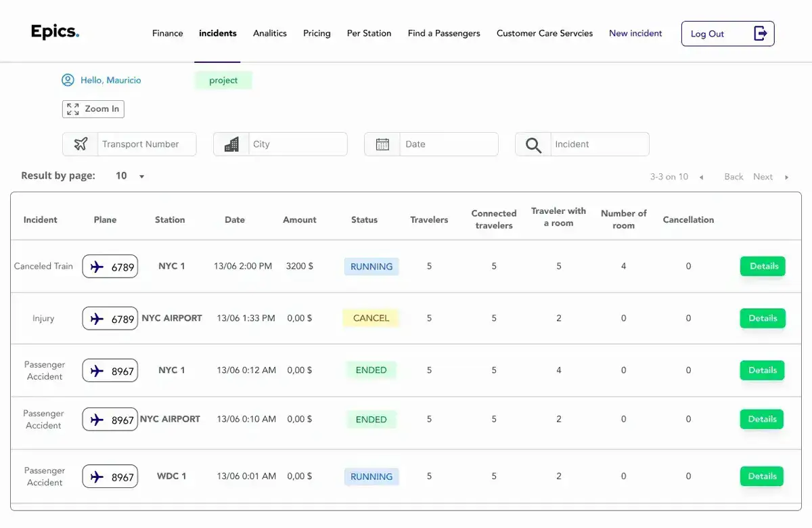Viewport: 812px width, 528px height.
Task: Click New incident link
Action: (635, 32)
